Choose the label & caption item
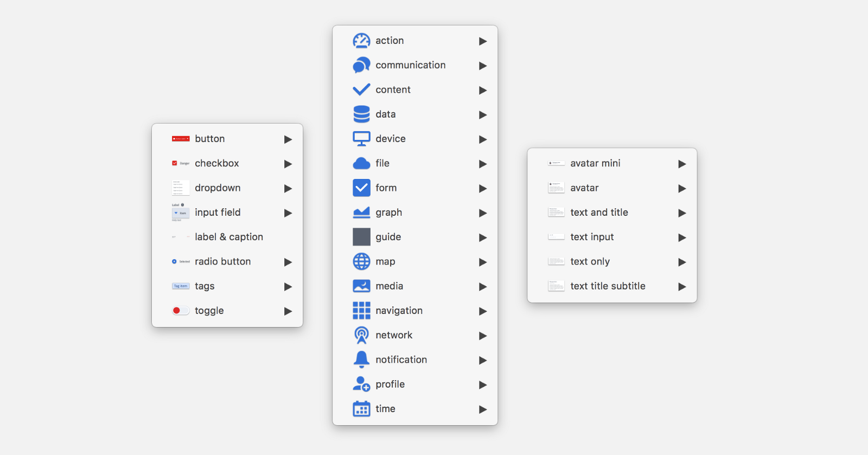The height and width of the screenshot is (455, 868). pyautogui.click(x=228, y=237)
